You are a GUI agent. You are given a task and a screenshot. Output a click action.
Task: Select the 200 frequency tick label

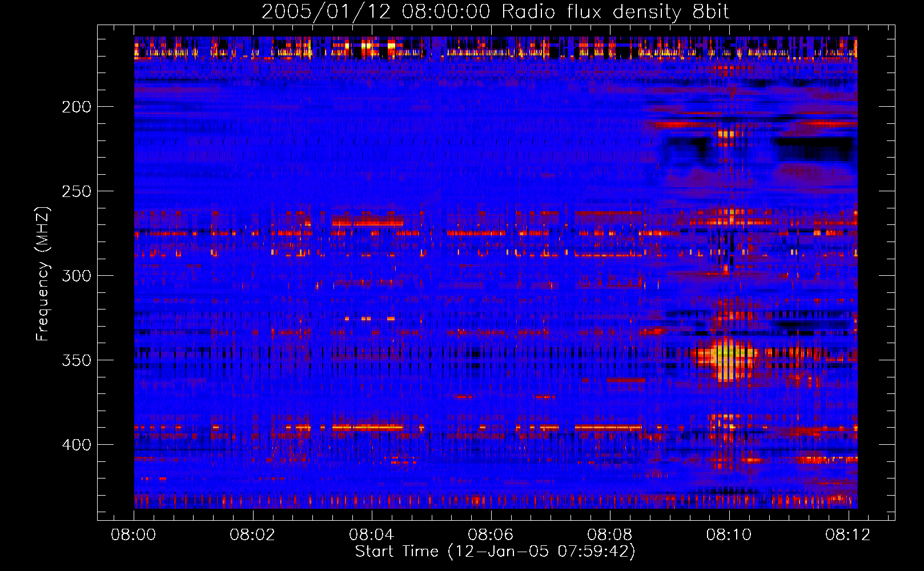77,107
